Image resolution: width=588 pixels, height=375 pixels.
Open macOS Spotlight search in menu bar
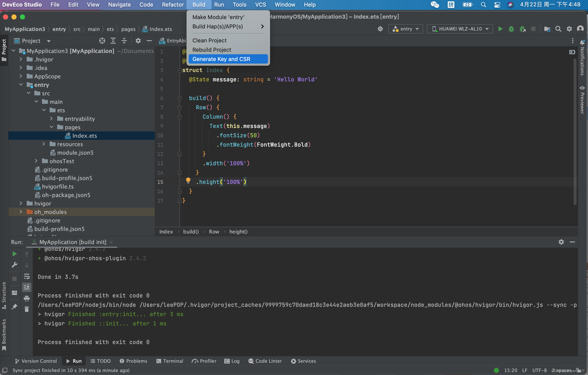[x=483, y=5]
